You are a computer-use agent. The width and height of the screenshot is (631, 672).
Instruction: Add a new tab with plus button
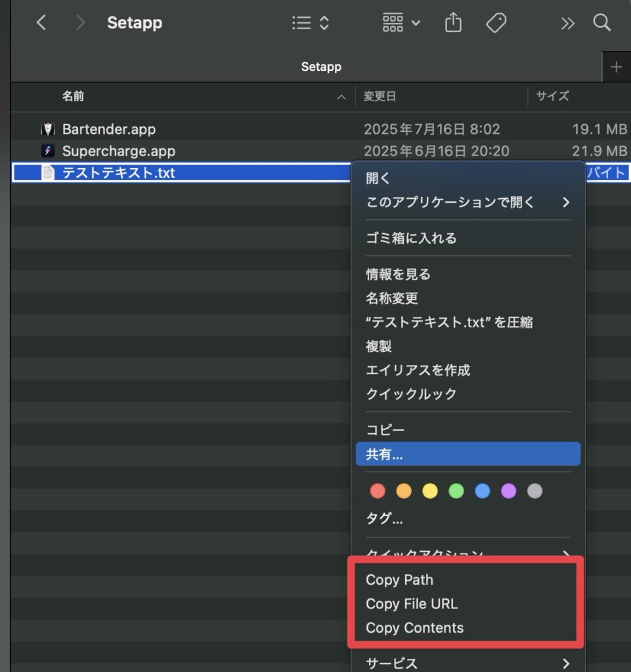[x=617, y=67]
